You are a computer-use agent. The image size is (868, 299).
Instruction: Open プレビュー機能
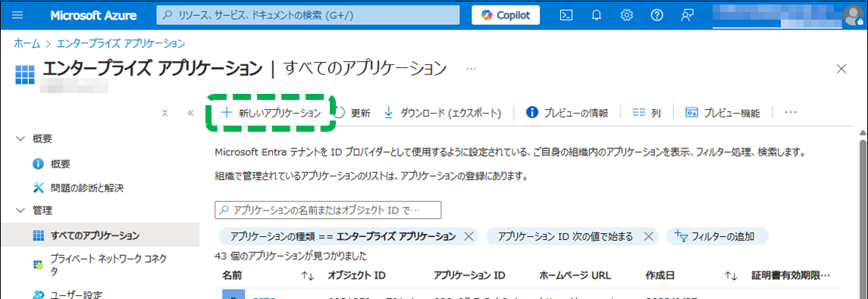[x=722, y=113]
